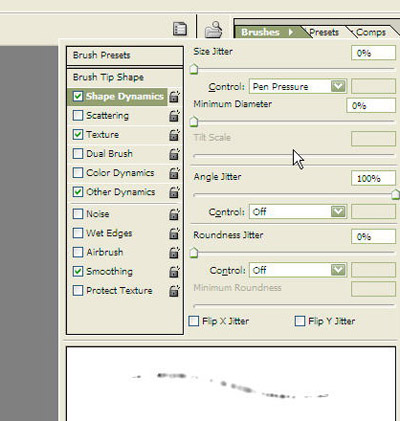Toggle lock icon for Wet Edges

(x=174, y=233)
